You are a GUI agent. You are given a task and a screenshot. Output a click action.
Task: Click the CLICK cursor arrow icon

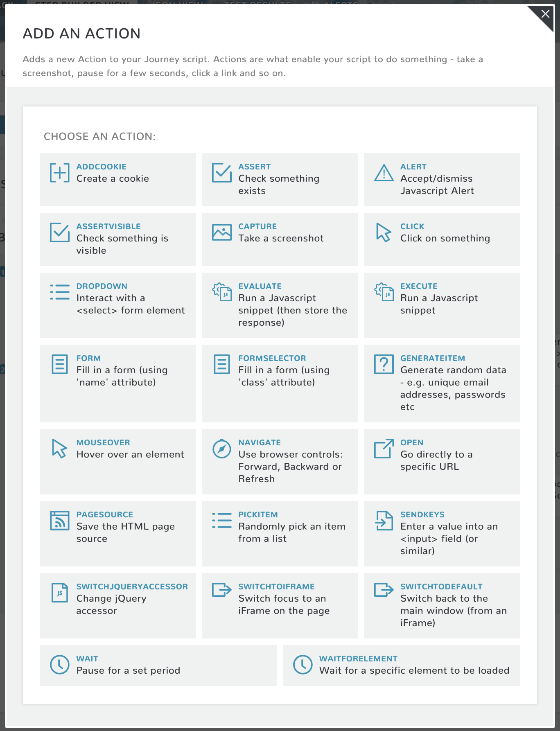pyautogui.click(x=384, y=232)
